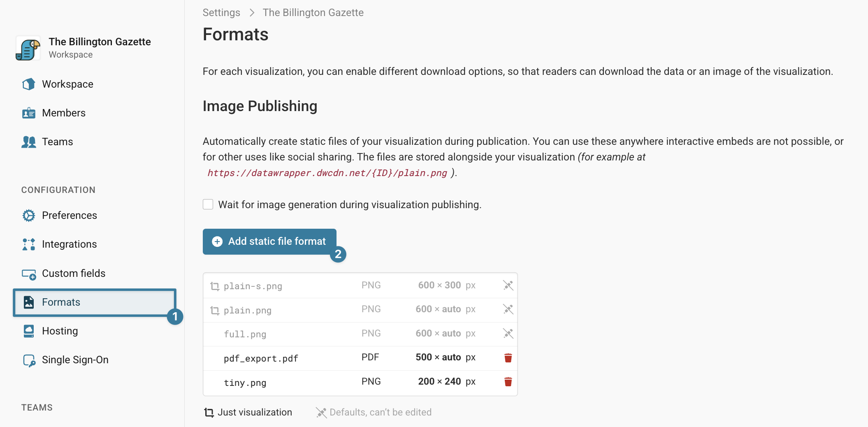This screenshot has height=427, width=868.
Task: Click the PDF type cell of pdf_export.pdf
Action: pyautogui.click(x=370, y=357)
